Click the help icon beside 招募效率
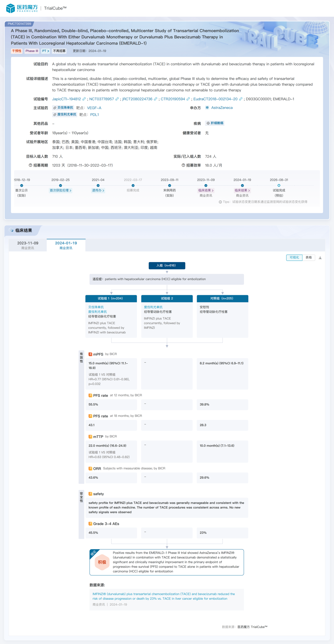Screen dimensions: 334x644 tap(183, 165)
